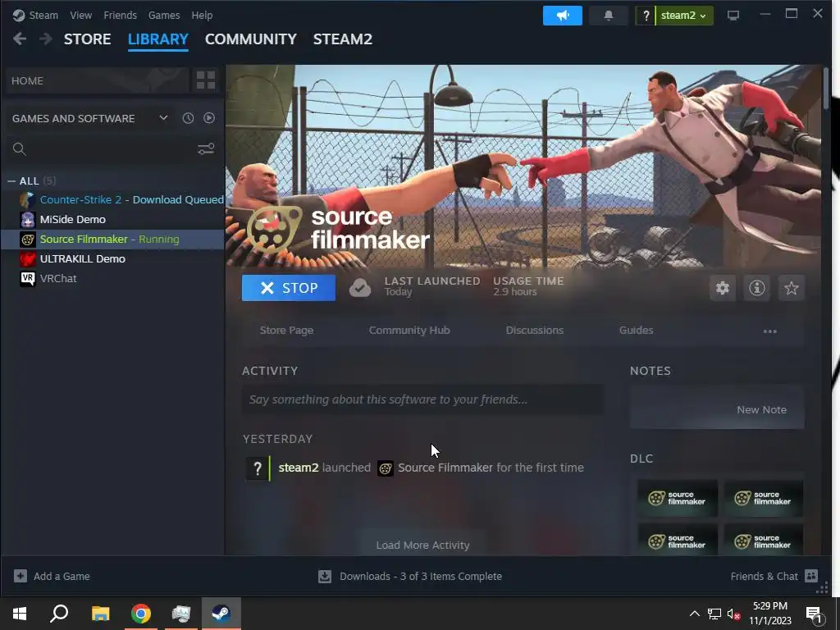Screen dimensions: 840x630
Task: Open the STEAM2 profile tab
Action: coord(343,39)
